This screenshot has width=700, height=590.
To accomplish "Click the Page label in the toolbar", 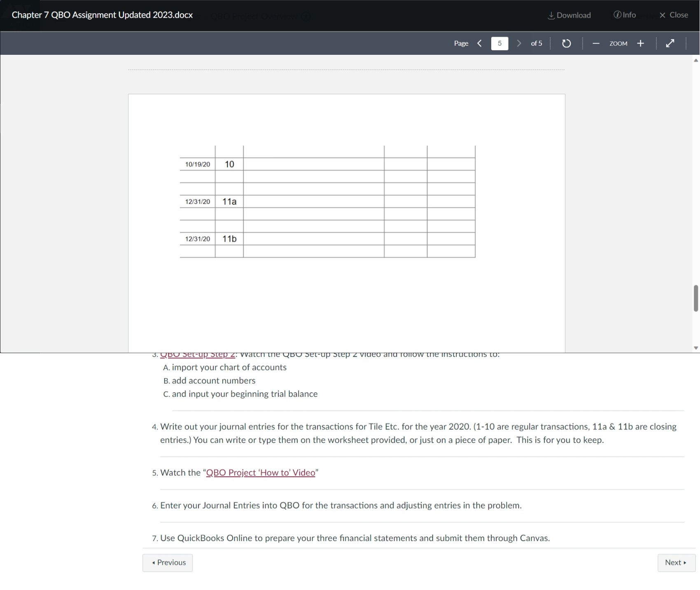I will pos(461,43).
